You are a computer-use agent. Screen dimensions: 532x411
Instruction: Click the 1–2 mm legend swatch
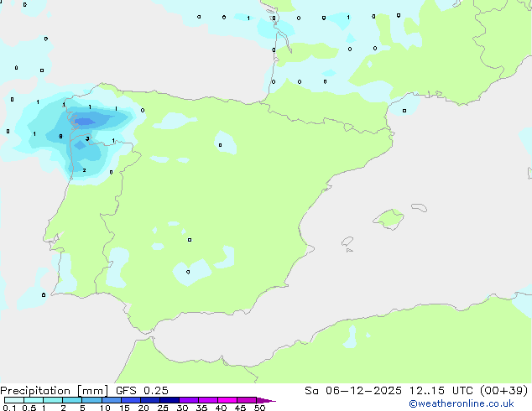(x=53, y=400)
